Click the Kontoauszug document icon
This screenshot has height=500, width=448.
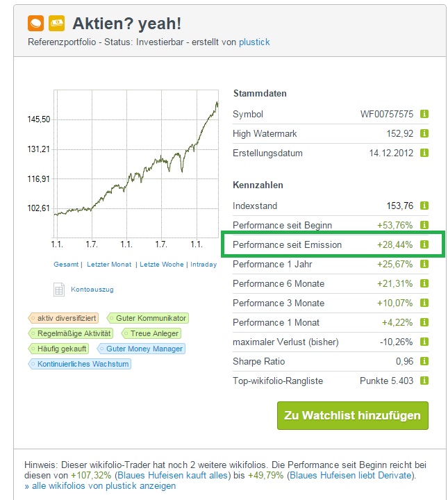coord(59,289)
